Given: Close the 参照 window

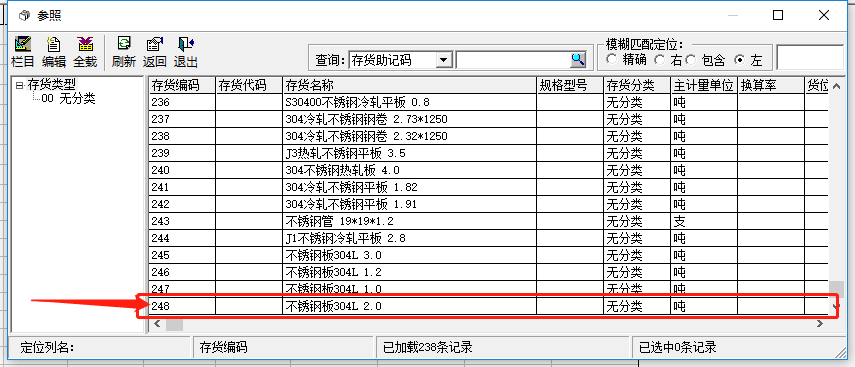Looking at the screenshot, I should (x=824, y=15).
